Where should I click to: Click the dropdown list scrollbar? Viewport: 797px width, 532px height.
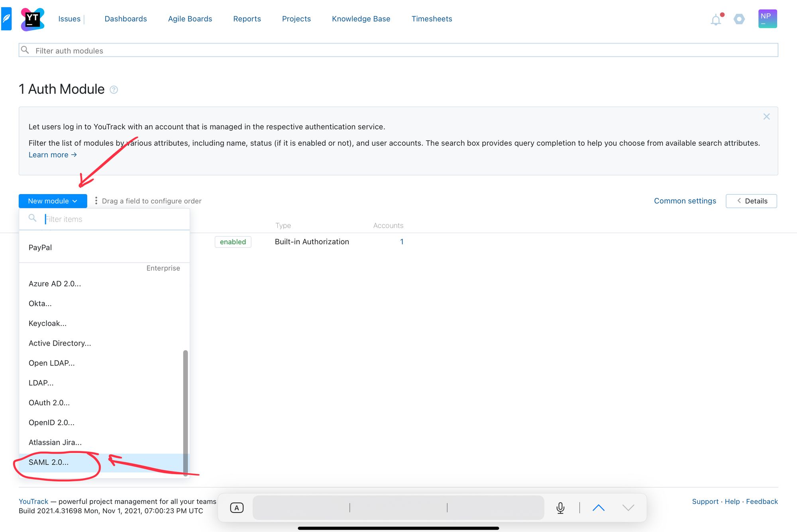(185, 412)
